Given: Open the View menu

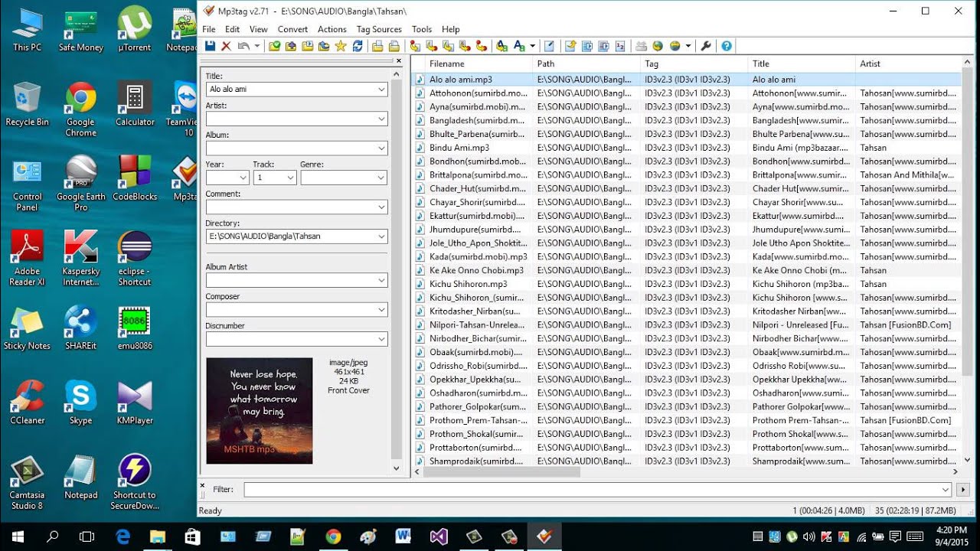Looking at the screenshot, I should tap(259, 29).
